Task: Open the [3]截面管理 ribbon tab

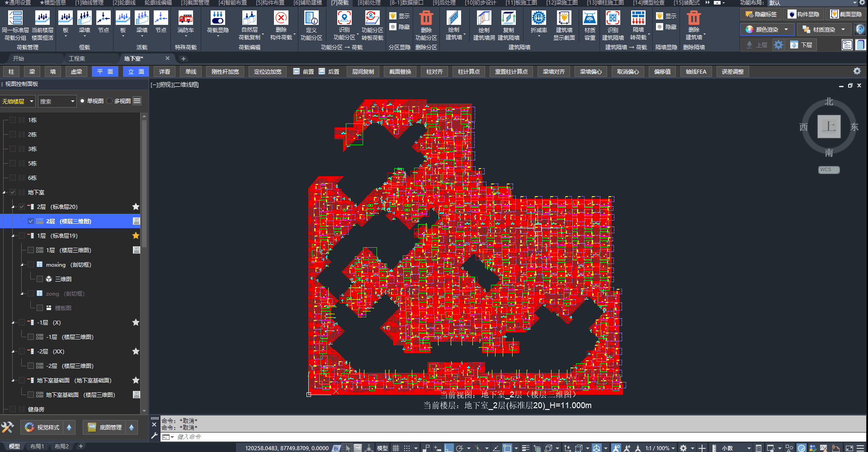Action: click(x=195, y=3)
